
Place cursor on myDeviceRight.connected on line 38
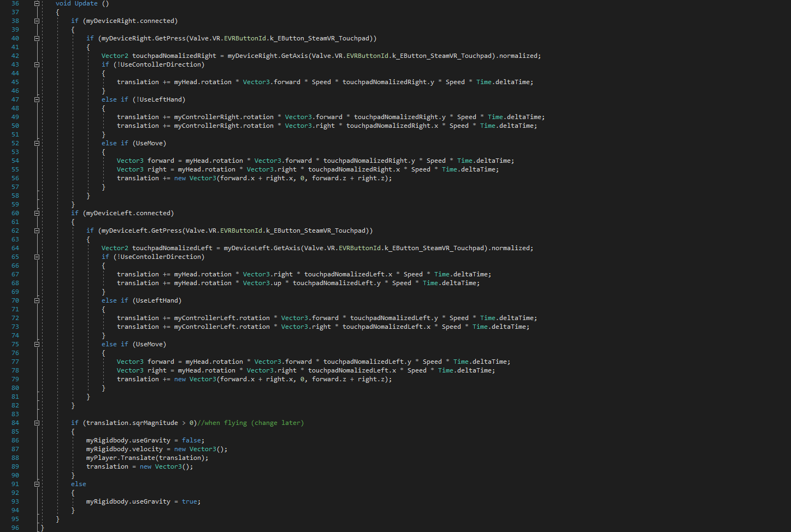(x=130, y=21)
